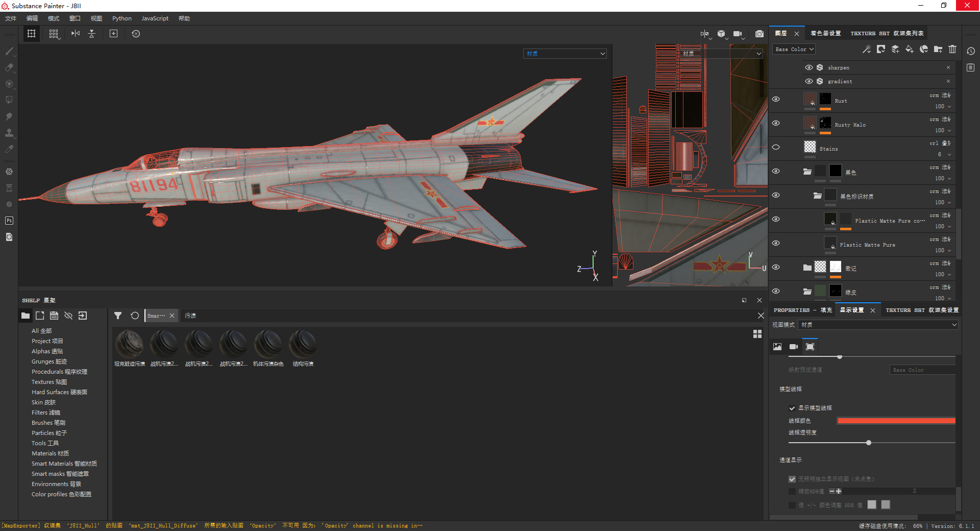Select the Polygon Fill tool

point(9,100)
